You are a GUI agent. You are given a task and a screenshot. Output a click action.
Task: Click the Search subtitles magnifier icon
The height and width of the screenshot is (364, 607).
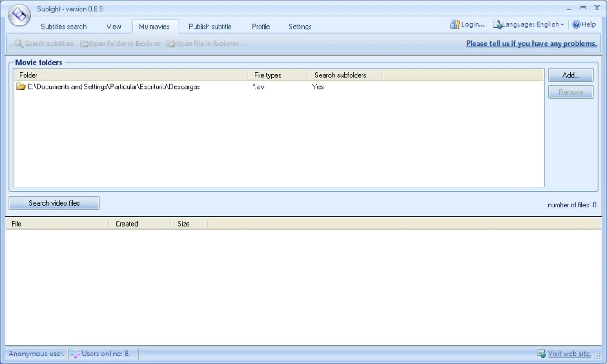pyautogui.click(x=19, y=44)
